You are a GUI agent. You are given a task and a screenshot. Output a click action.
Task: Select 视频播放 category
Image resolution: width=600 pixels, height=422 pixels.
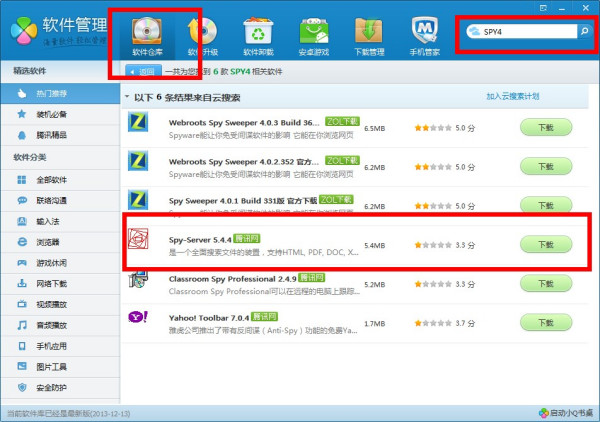pos(60,305)
